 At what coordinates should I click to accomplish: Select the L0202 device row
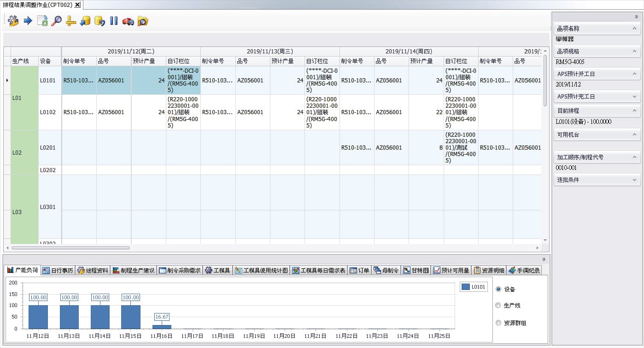pyautogui.click(x=50, y=170)
